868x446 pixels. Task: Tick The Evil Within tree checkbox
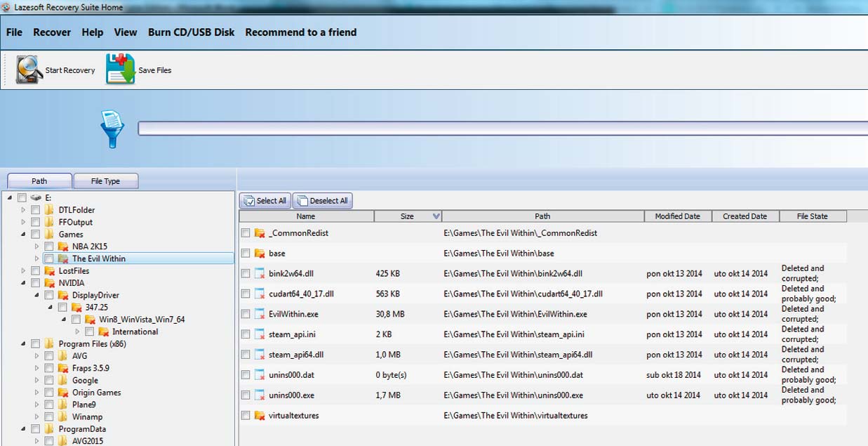[x=49, y=259]
